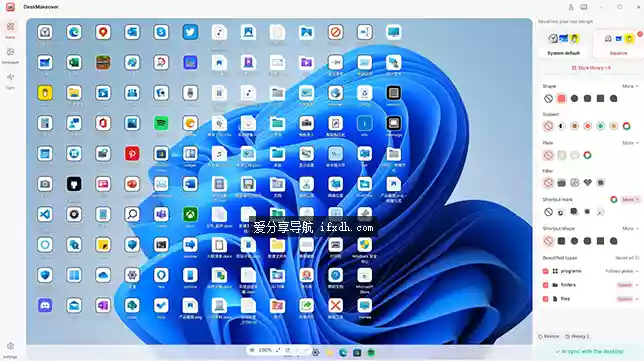Image resolution: width=644 pixels, height=361 pixels.
Task: Click the user account icon in title bar
Action: (571, 7)
